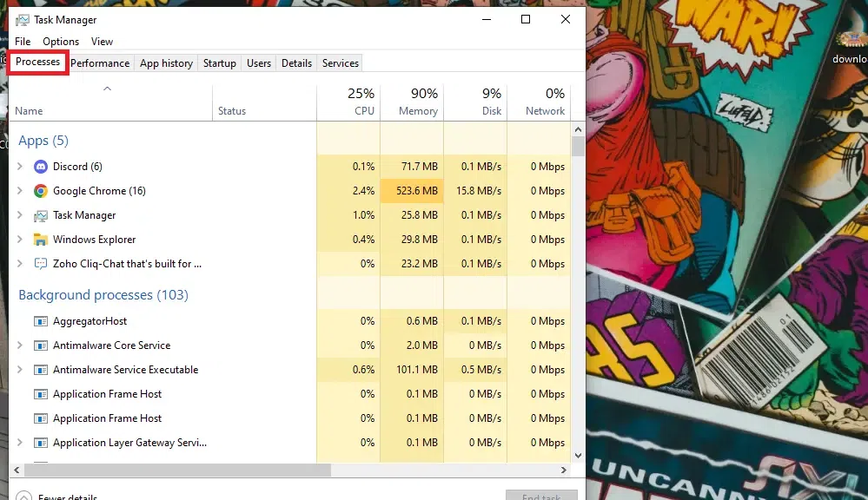Expand the Google Chrome (16) group
The width and height of the screenshot is (868, 500).
[20, 191]
